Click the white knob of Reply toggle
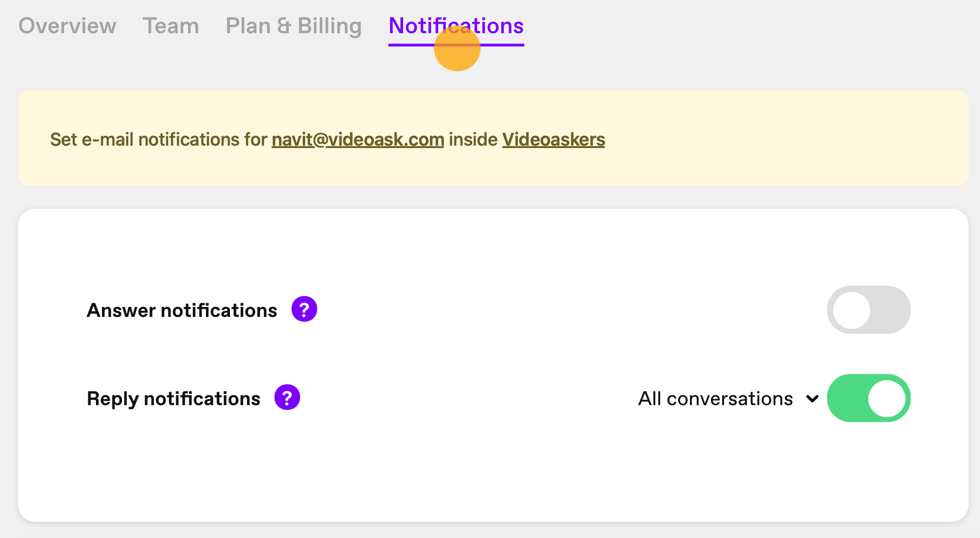The width and height of the screenshot is (980, 538). (x=886, y=398)
